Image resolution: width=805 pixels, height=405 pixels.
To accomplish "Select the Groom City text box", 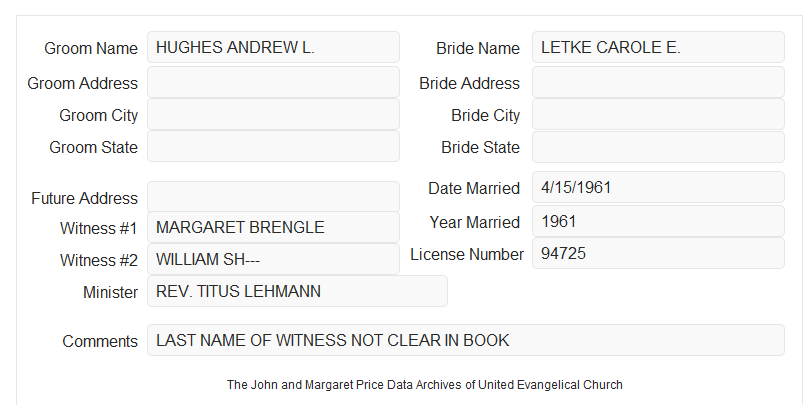I will [273, 114].
